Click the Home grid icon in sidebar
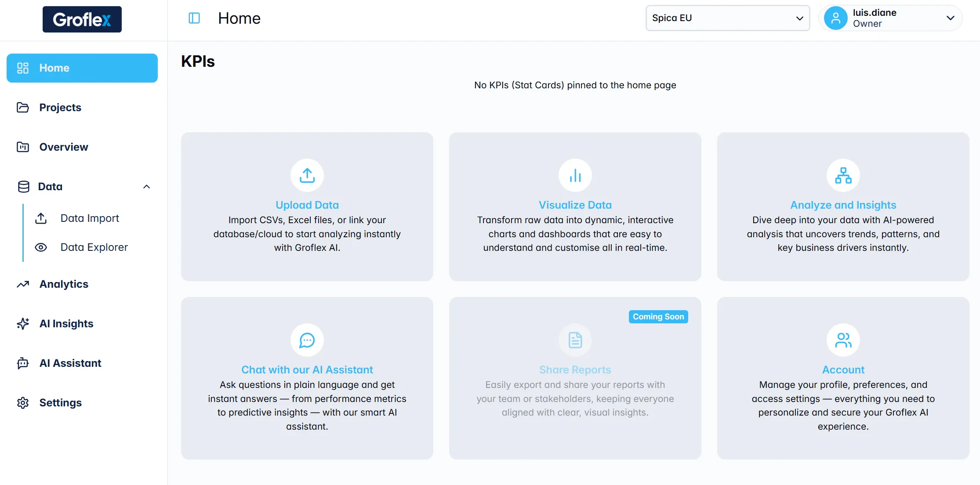This screenshot has width=980, height=485. click(x=23, y=68)
